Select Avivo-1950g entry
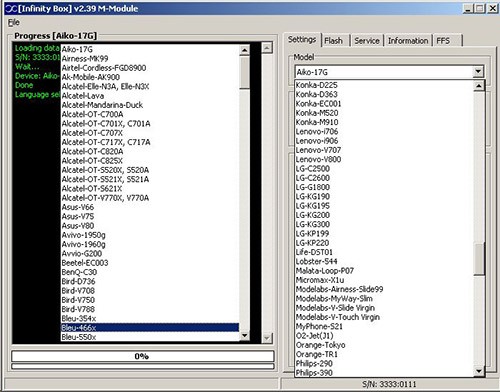Screen dimensions: 500x392 (x=150, y=235)
